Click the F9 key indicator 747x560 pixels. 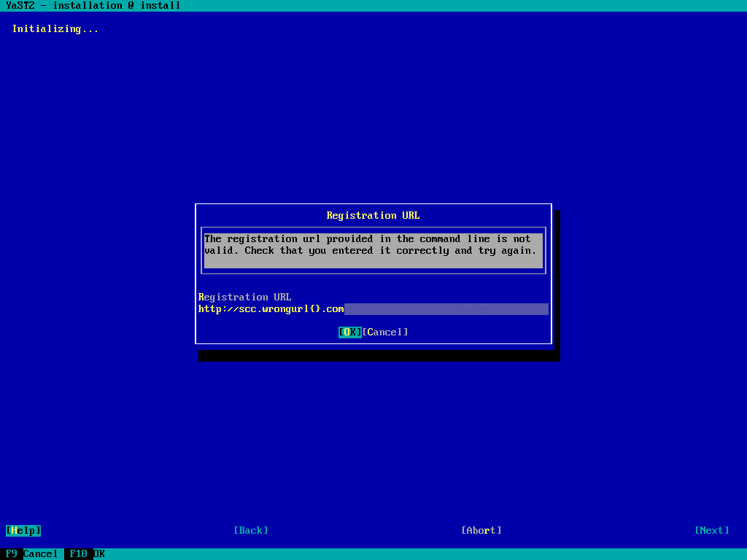[x=12, y=553]
